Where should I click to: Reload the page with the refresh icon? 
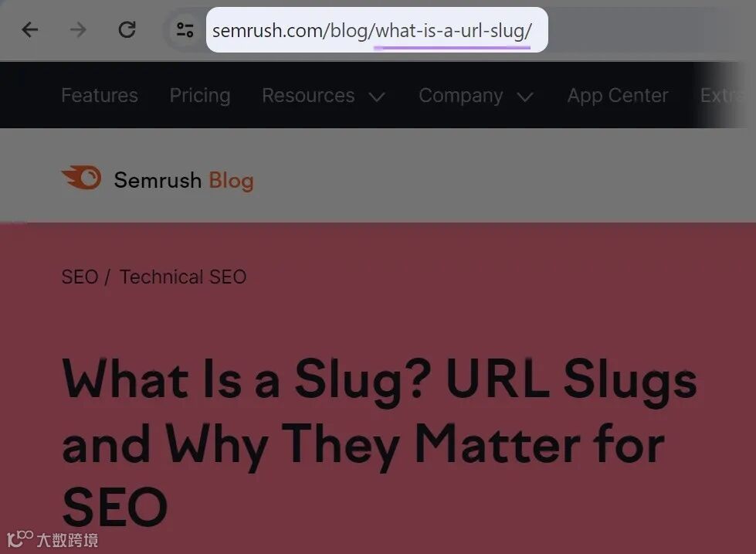(127, 30)
